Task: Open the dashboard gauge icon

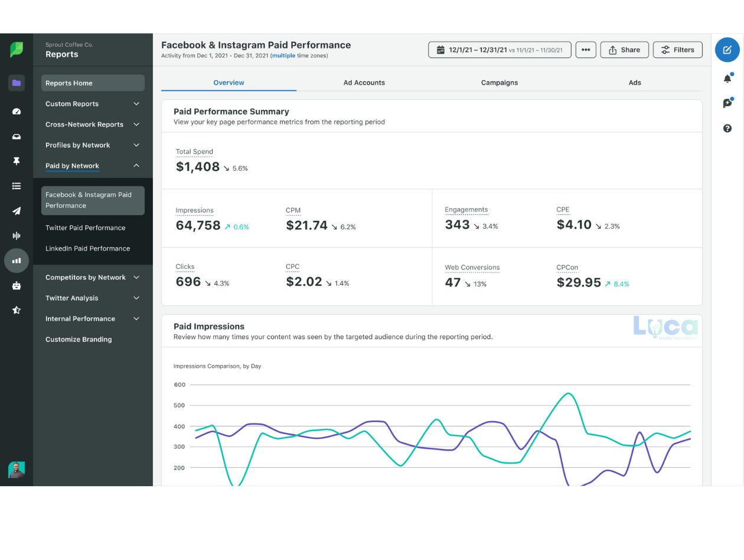Action: point(17,111)
